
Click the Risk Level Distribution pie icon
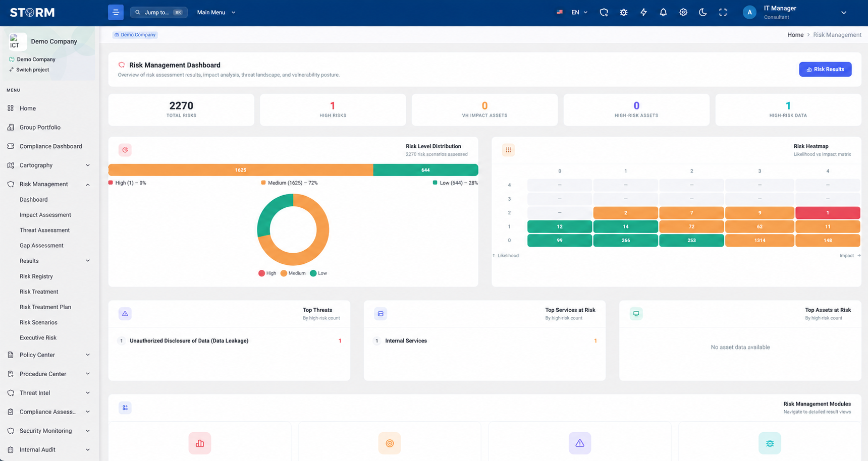coord(125,150)
